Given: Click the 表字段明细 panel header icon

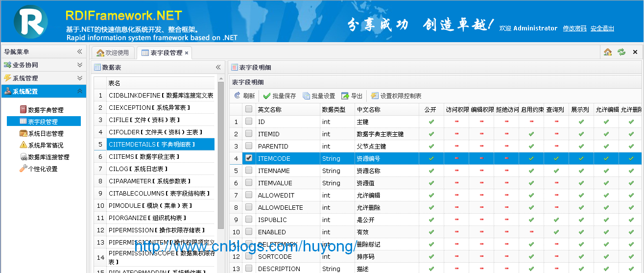Looking at the screenshot, I should point(235,67).
